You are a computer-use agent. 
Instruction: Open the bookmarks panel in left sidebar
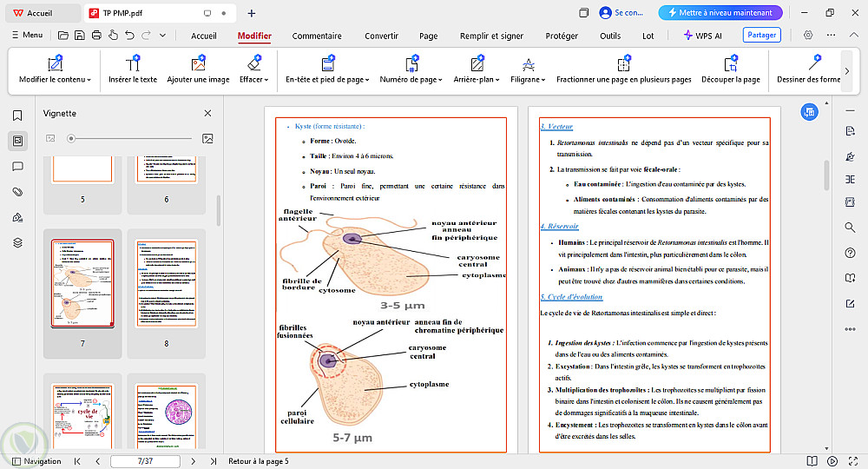coord(17,116)
